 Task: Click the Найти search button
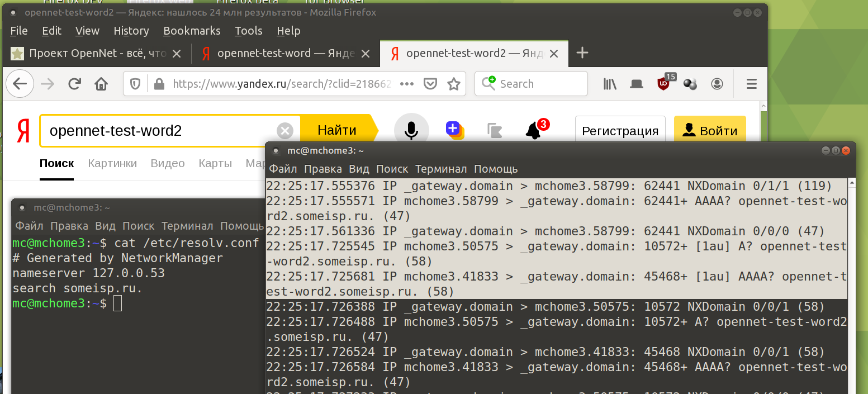coord(337,131)
